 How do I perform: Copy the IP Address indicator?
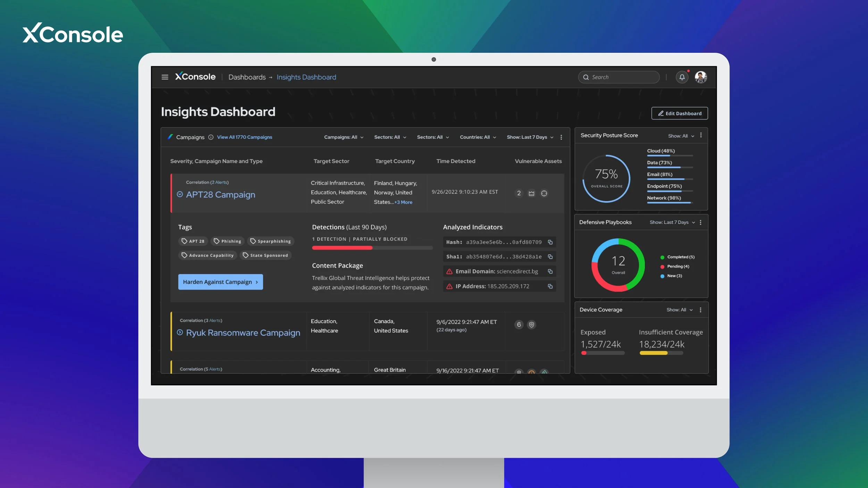pyautogui.click(x=550, y=286)
